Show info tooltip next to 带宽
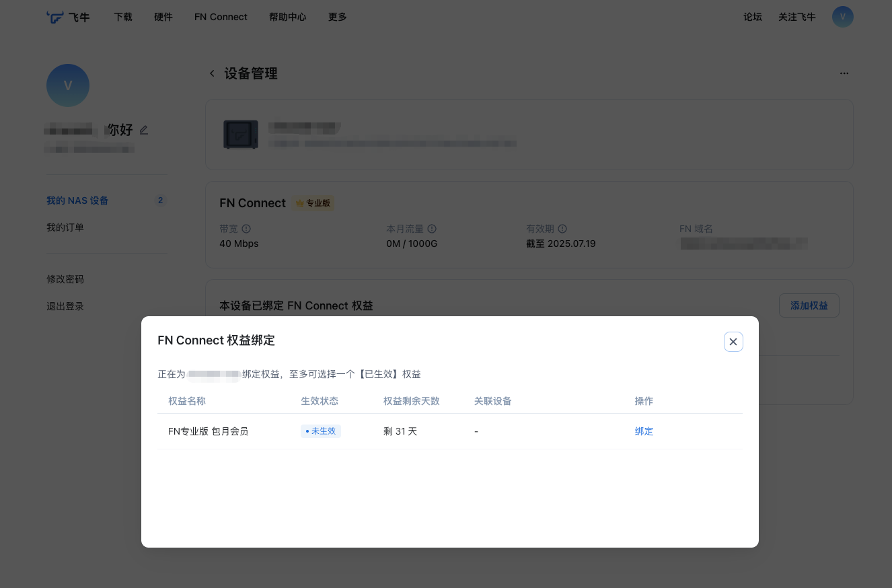Image resolution: width=892 pixels, height=588 pixels. tap(246, 229)
